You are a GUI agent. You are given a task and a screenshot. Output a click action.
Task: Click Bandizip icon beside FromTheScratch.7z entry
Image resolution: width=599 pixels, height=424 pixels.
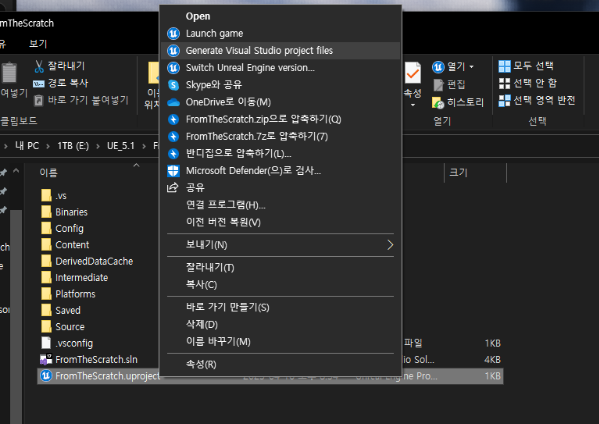point(173,136)
